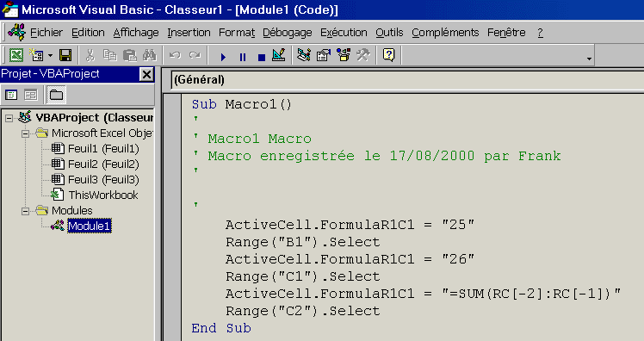Open the Toolbox hammer-wrench icon
The height and width of the screenshot is (341, 644).
click(x=363, y=55)
